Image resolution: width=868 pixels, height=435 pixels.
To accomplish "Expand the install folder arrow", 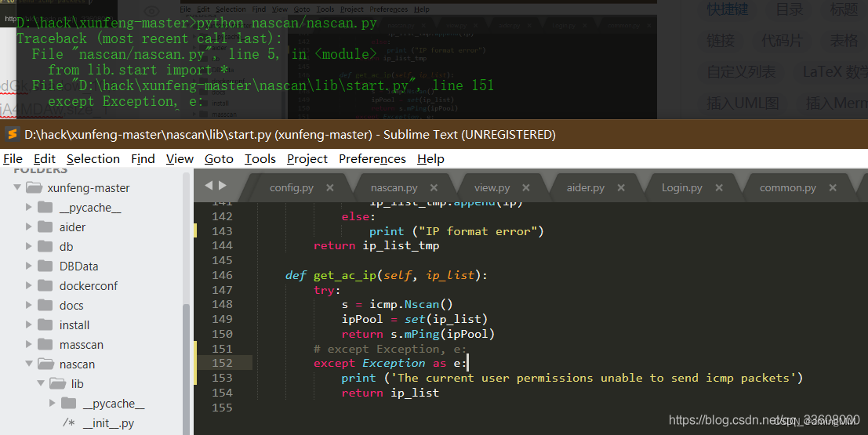I will coord(29,324).
